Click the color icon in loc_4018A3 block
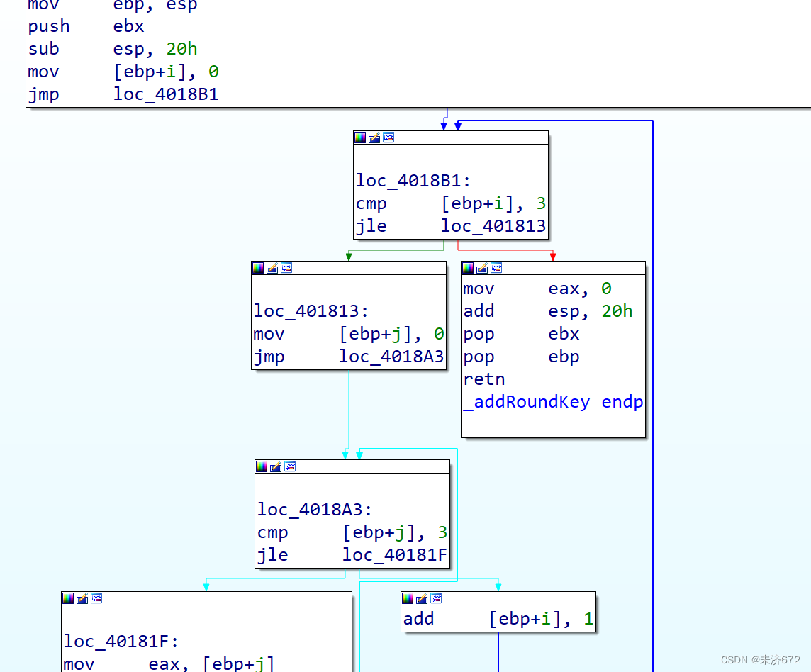 point(262,466)
